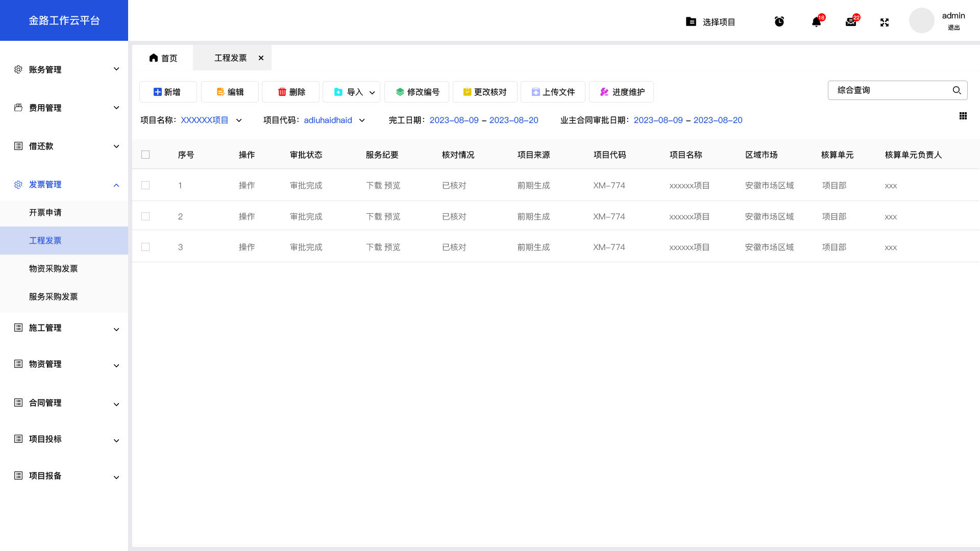Click the alarm clock icon in header

pos(779,21)
